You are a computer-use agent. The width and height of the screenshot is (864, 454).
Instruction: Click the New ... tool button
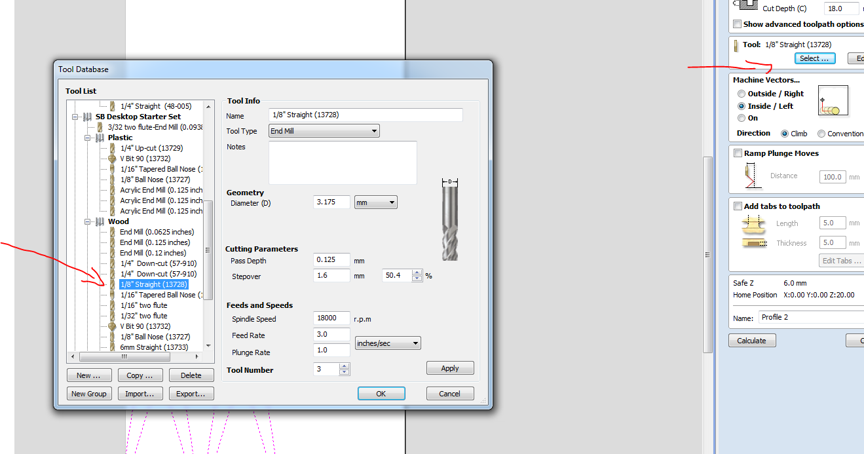point(89,375)
